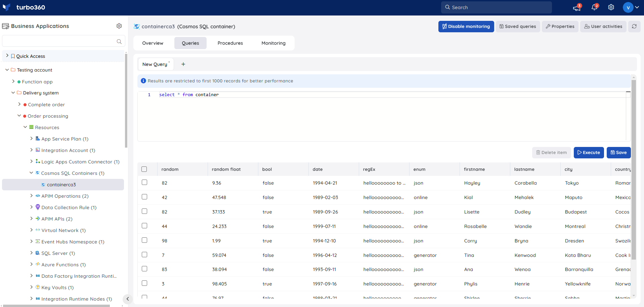Collapse the Testing account folder
644x307 pixels.
7,70
